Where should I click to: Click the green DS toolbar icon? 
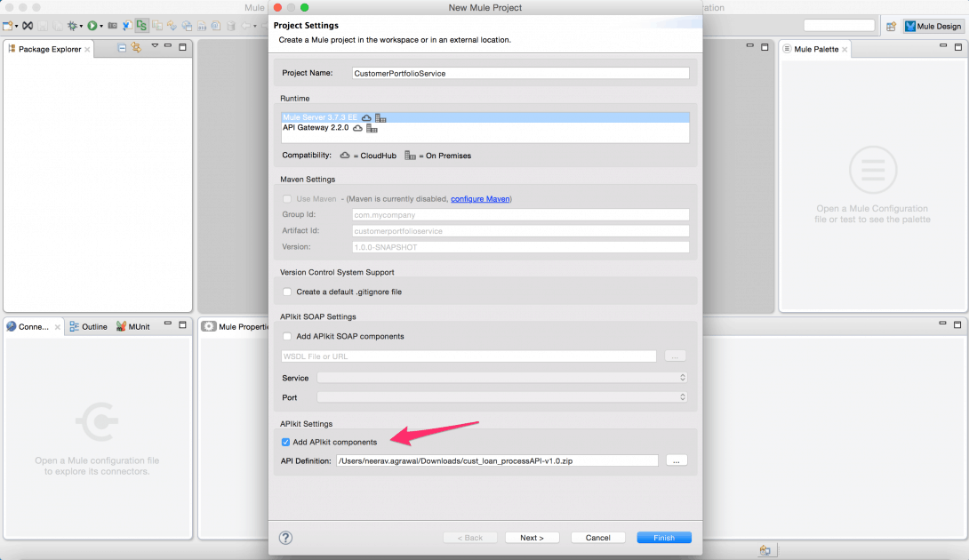point(141,26)
